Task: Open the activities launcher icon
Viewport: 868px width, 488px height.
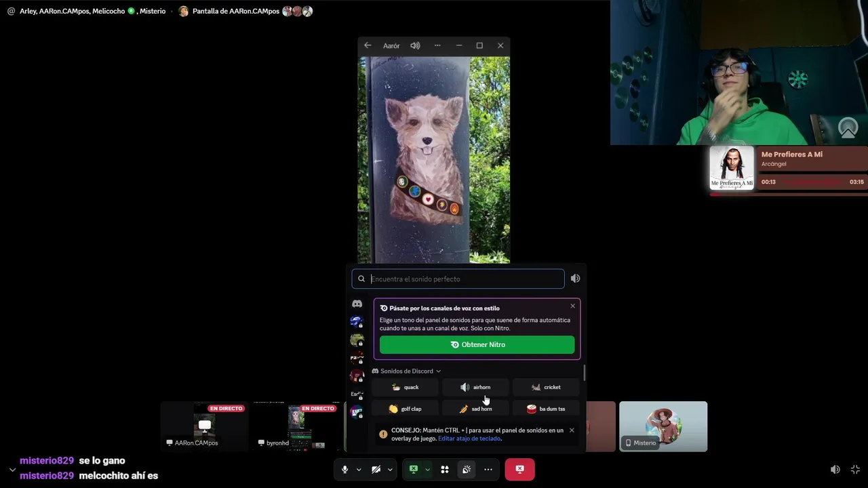Action: (x=445, y=469)
